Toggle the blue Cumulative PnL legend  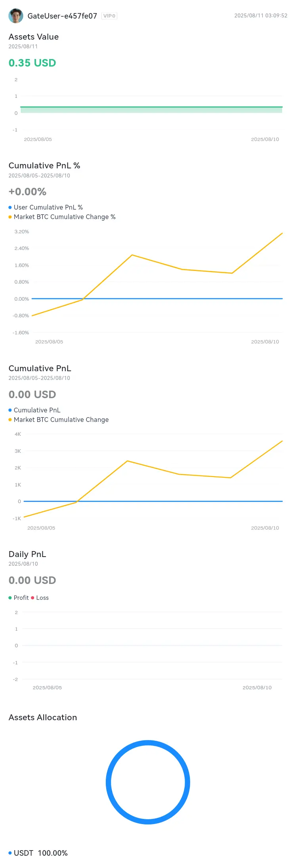click(x=34, y=410)
